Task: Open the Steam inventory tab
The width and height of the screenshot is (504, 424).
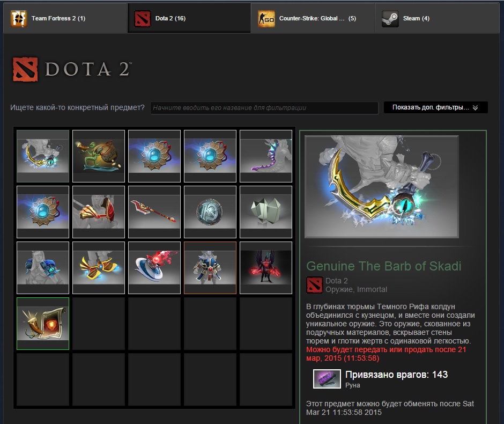Action: click(x=437, y=18)
